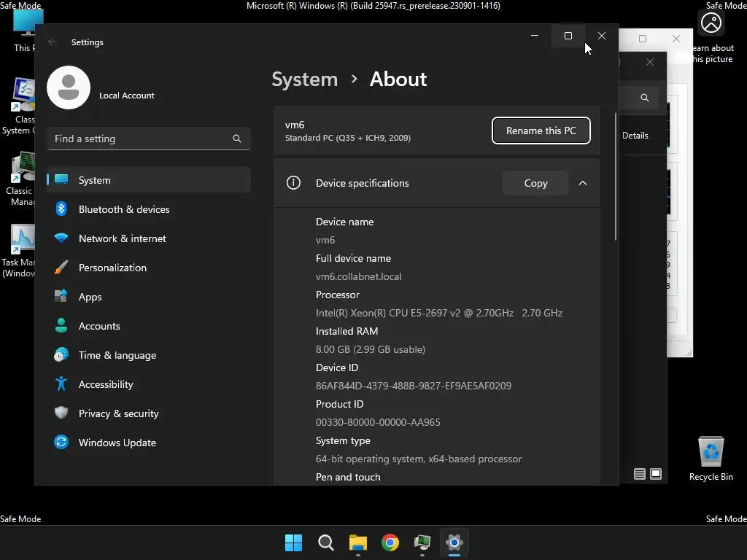The width and height of the screenshot is (747, 560).
Task: Click the Accessibility figure icon
Action: click(61, 384)
